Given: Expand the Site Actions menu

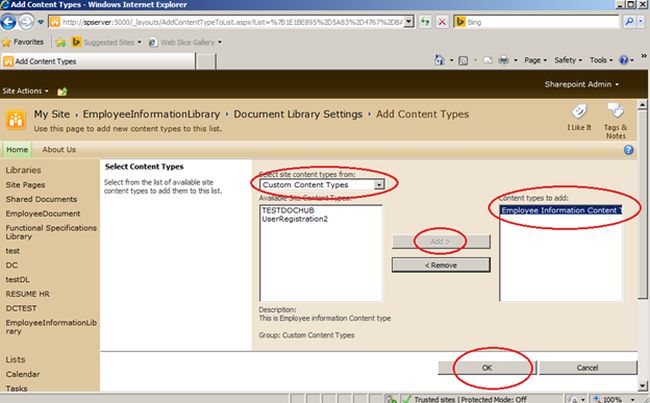Looking at the screenshot, I should 25,91.
